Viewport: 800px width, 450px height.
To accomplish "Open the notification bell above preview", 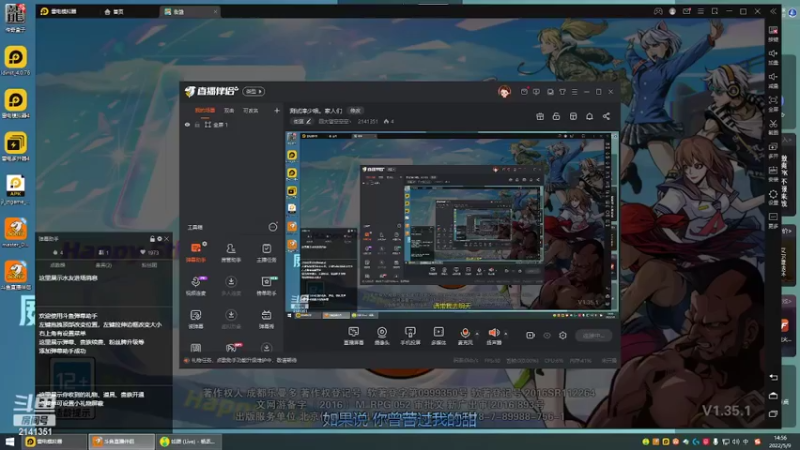I will [589, 116].
